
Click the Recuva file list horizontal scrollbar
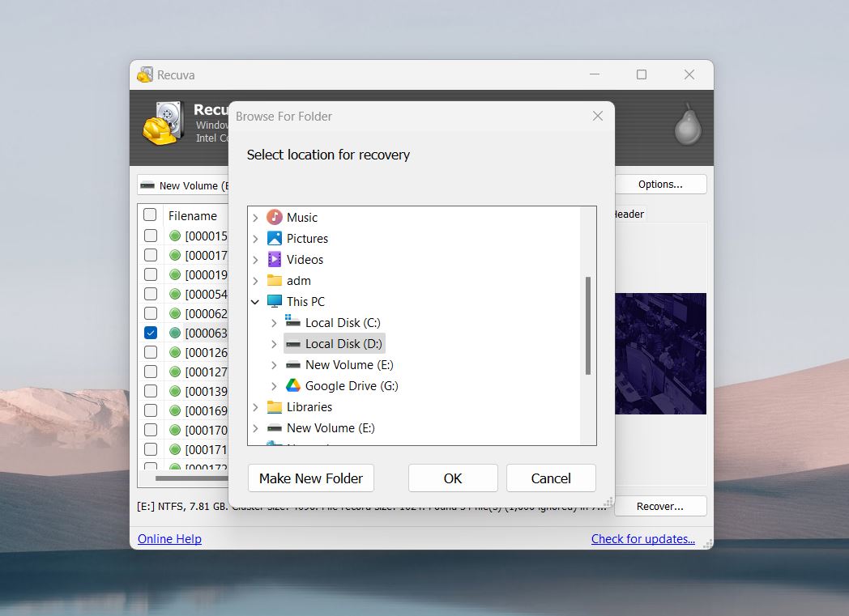pyautogui.click(x=192, y=478)
